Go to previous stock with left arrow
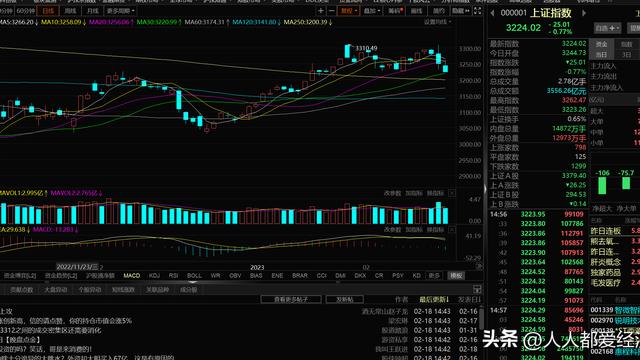Image resolution: width=640 pixels, height=360 pixels. (493, 13)
